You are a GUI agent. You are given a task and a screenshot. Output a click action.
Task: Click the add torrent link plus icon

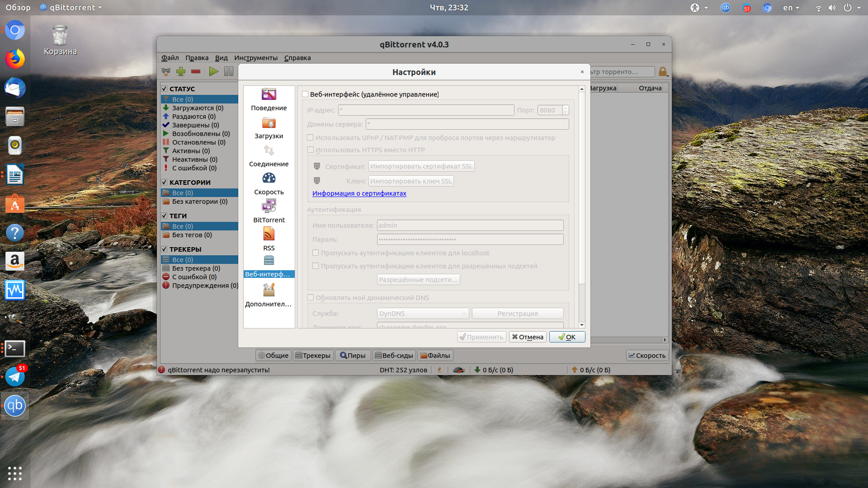[x=181, y=71]
